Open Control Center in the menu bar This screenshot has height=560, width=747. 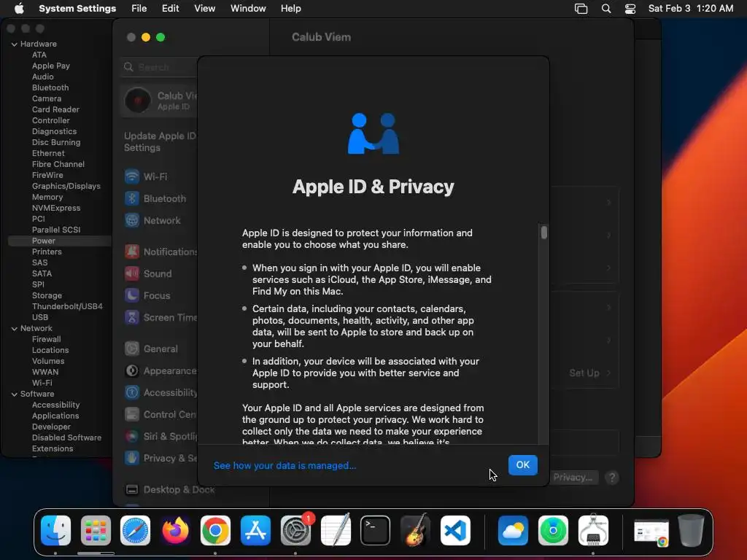(x=630, y=9)
